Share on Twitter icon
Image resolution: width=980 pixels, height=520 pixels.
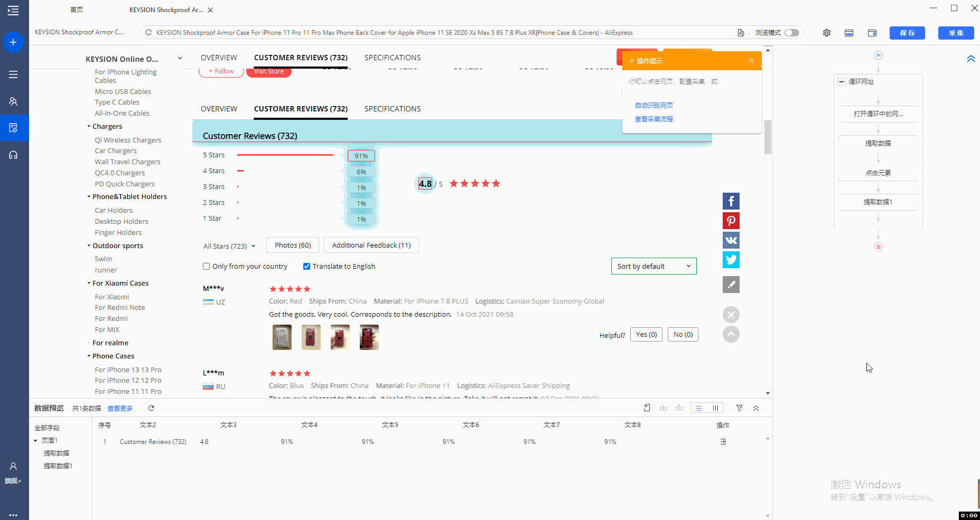point(731,260)
